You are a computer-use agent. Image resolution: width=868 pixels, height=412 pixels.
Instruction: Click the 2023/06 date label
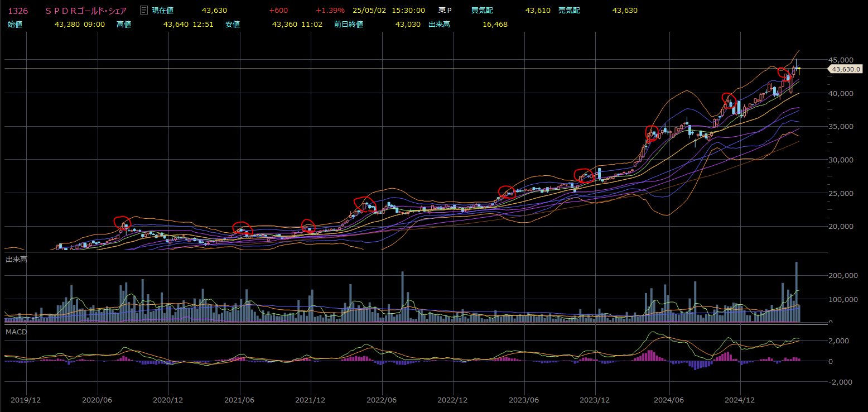524,400
